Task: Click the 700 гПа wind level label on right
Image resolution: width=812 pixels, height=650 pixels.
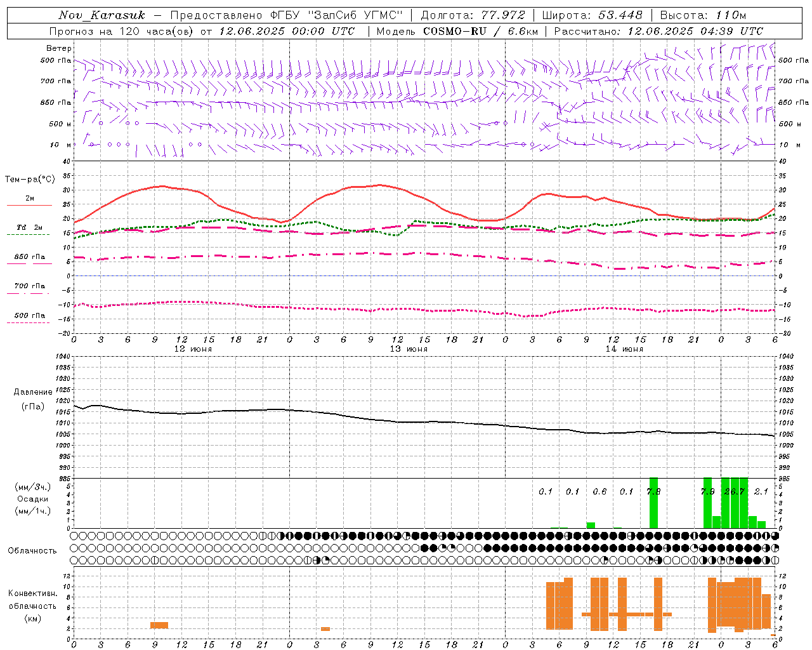Action: [794, 81]
